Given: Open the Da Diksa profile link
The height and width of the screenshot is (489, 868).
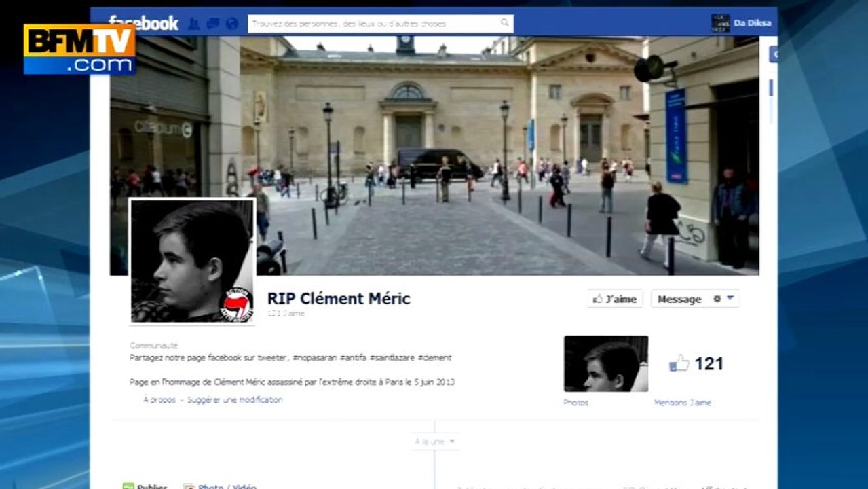Looking at the screenshot, I should coord(752,23).
